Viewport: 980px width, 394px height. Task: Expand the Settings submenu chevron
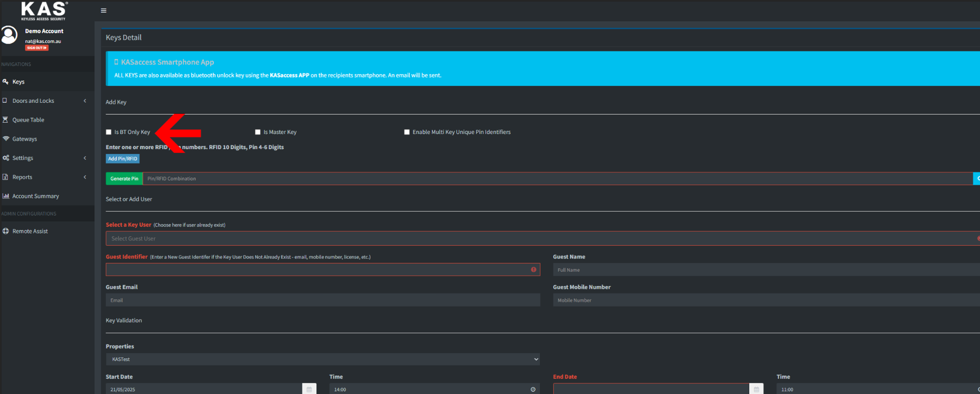point(85,158)
